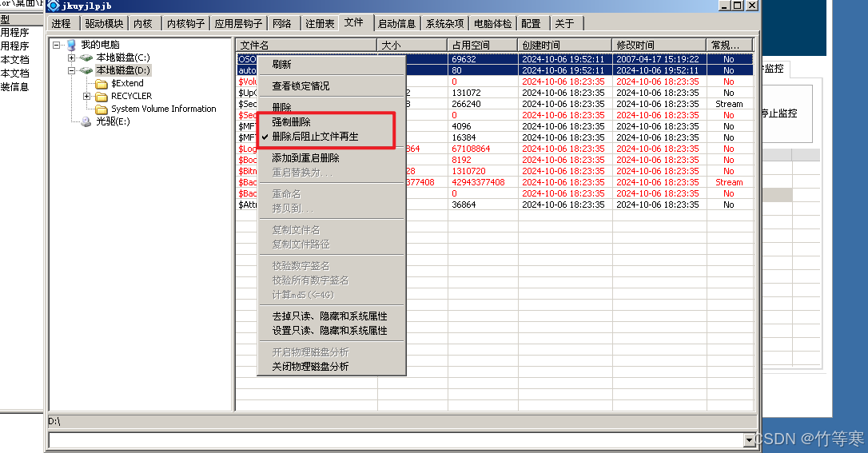
Task: Click 刷新 in the context menu
Action: [x=281, y=64]
